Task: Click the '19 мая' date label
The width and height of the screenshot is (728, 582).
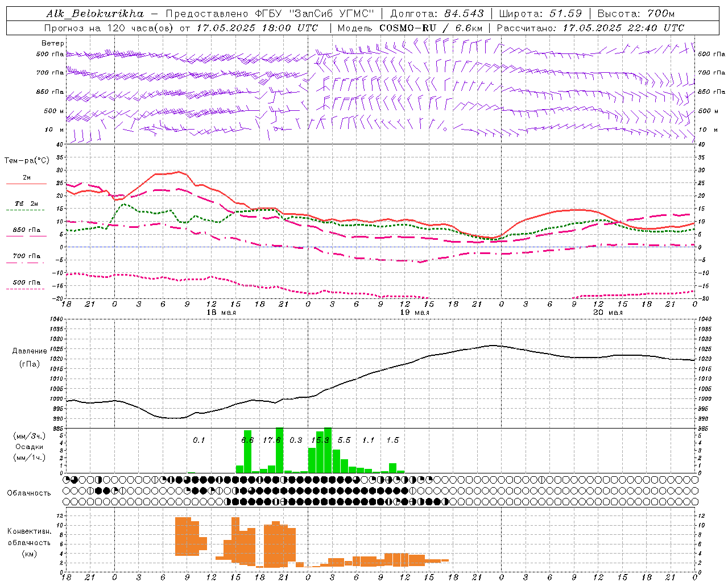Action: 415,313
